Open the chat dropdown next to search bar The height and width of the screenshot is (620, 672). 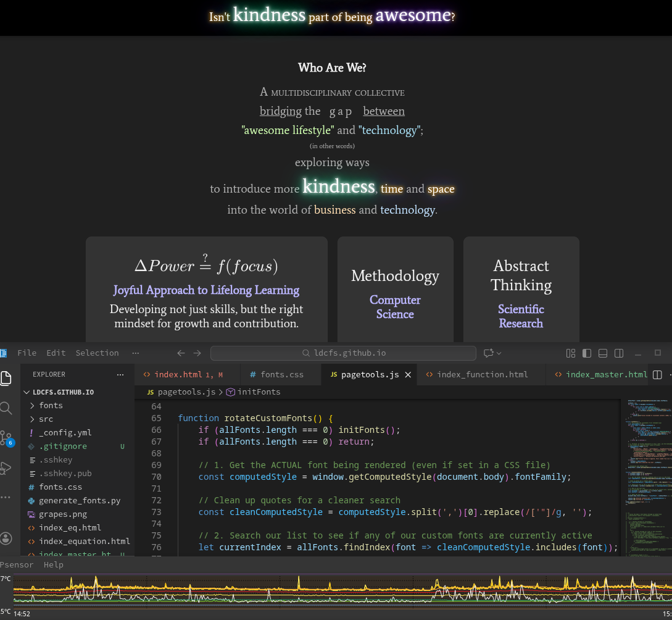point(492,353)
